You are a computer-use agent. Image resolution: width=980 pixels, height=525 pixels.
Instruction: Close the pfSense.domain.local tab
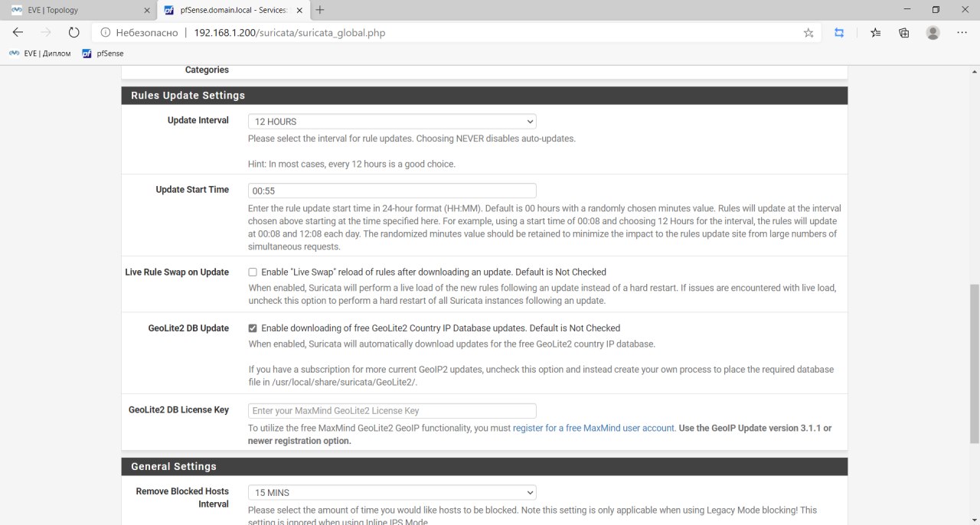tap(300, 10)
